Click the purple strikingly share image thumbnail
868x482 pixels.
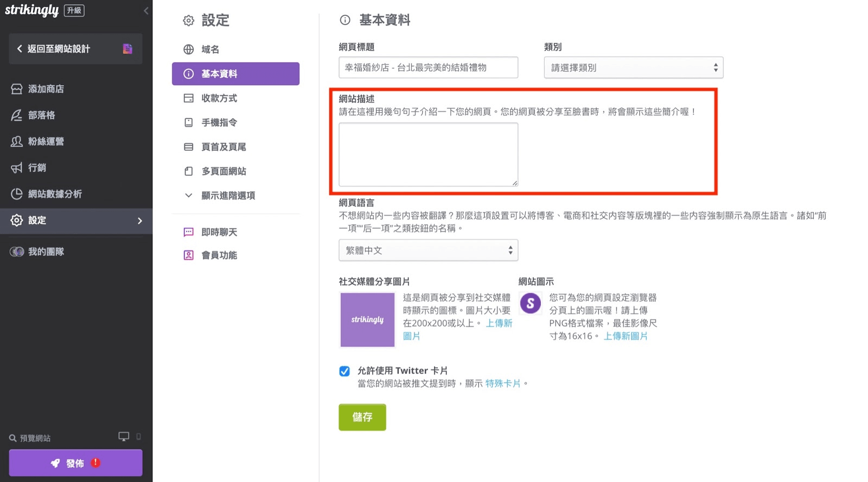[367, 319]
